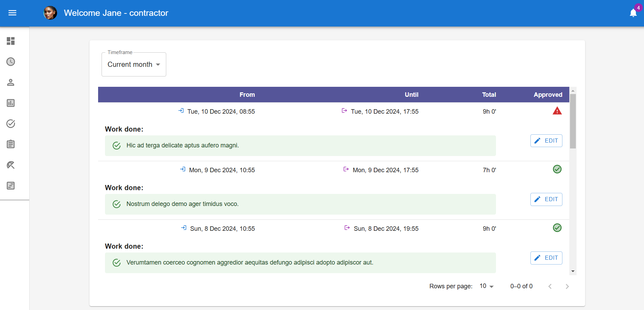The height and width of the screenshot is (310, 644).
Task: Click the From column header
Action: click(x=247, y=95)
